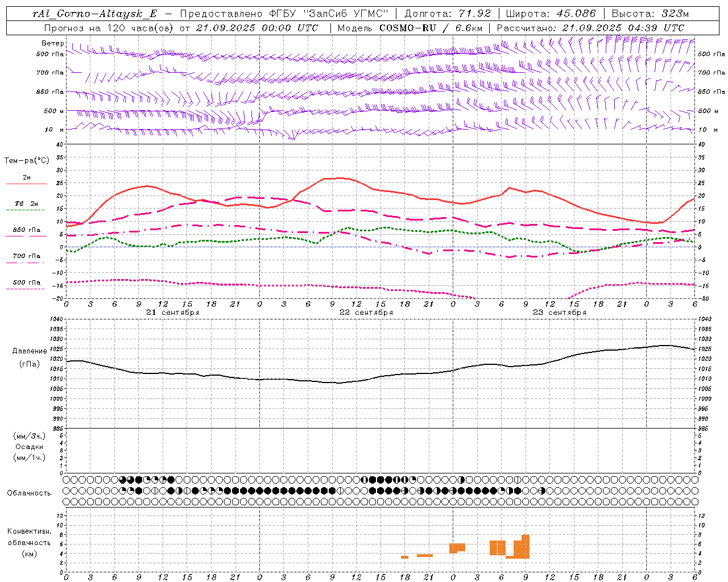Click the 23 сентября date label
728x582 pixels.
[x=560, y=313]
